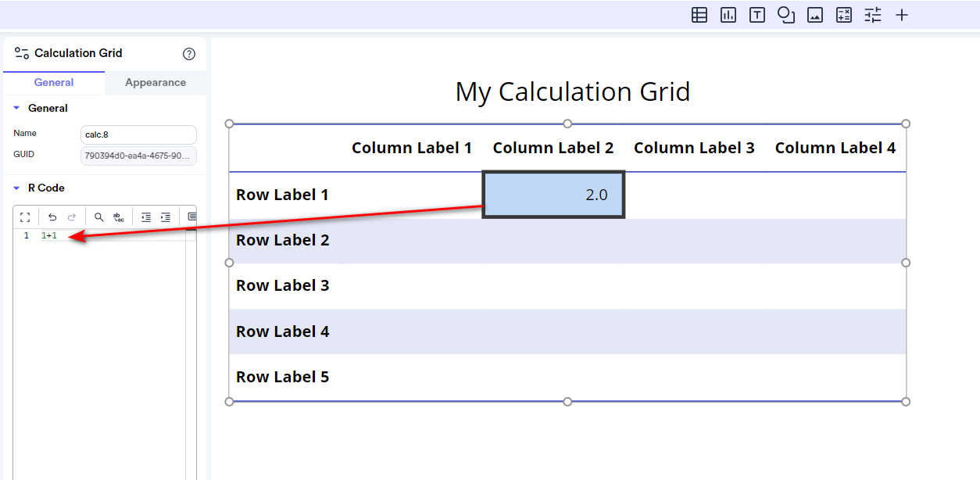Switch to the General tab
The width and height of the screenshot is (980, 480).
click(53, 82)
